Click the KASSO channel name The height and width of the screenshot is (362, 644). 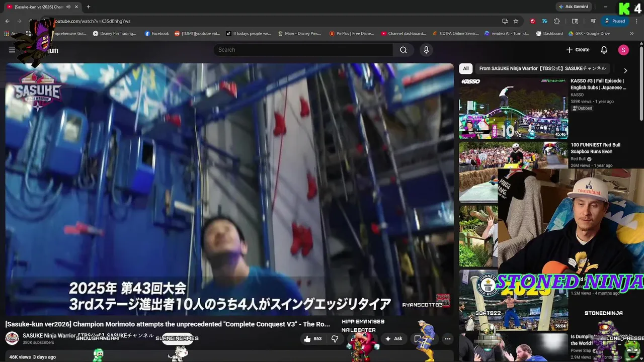pyautogui.click(x=577, y=95)
